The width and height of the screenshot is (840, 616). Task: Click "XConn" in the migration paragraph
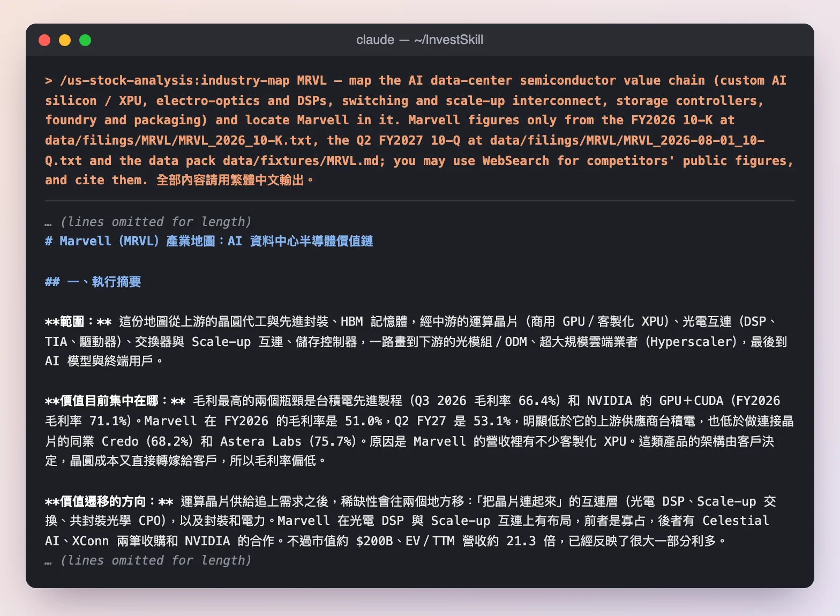(91, 541)
